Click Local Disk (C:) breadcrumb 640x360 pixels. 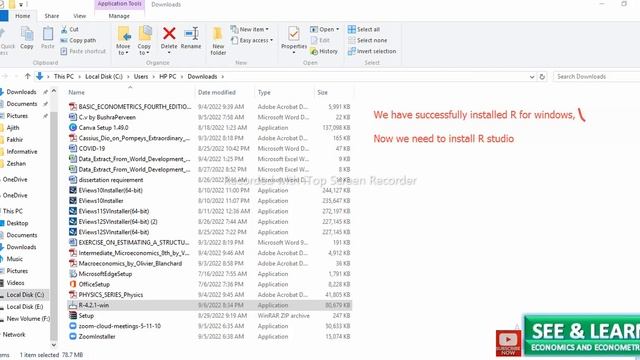(x=104, y=76)
